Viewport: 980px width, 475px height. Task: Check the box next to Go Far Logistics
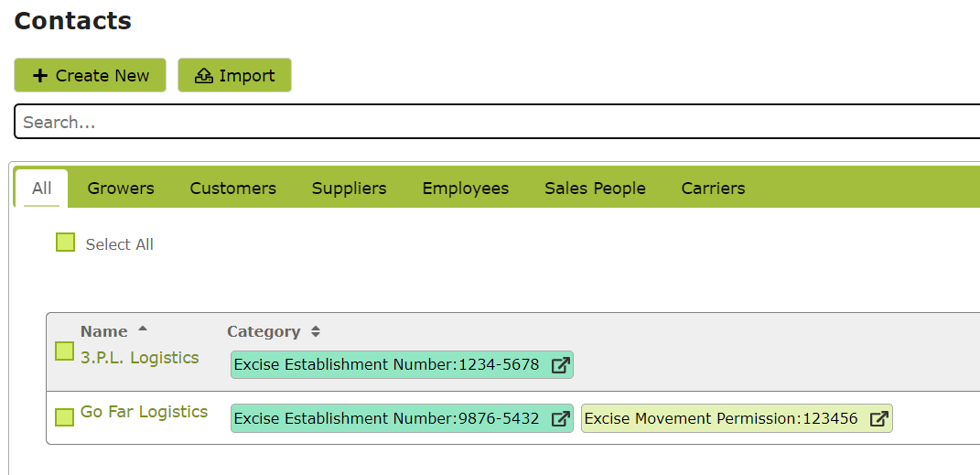64,416
